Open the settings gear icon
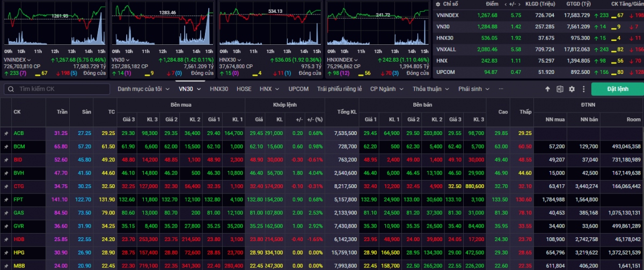Image resolution: width=644 pixels, height=270 pixels. (572, 89)
